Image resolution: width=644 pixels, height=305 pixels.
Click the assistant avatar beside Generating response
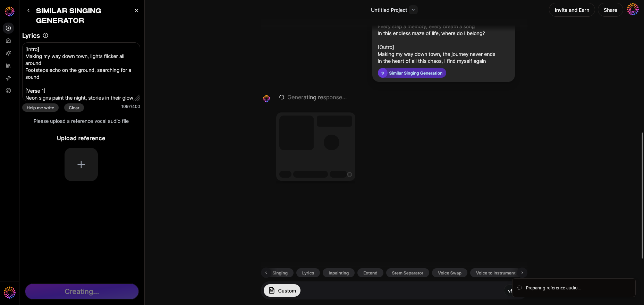pos(266,99)
